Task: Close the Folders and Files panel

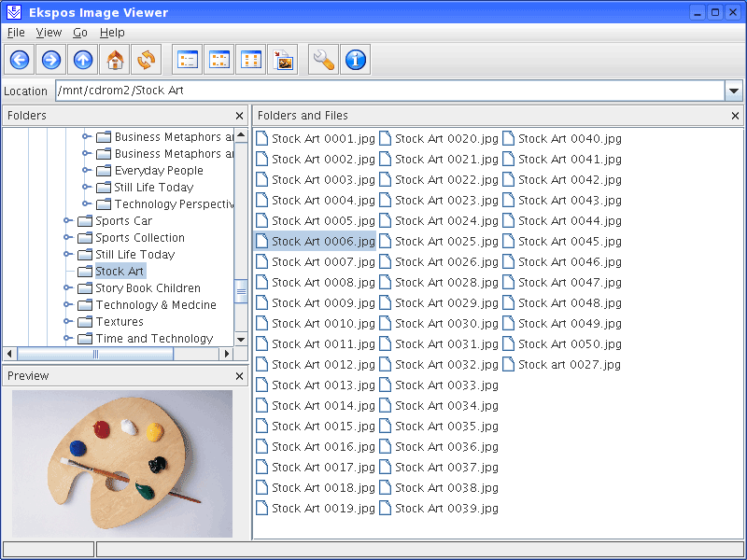Action: (x=735, y=116)
